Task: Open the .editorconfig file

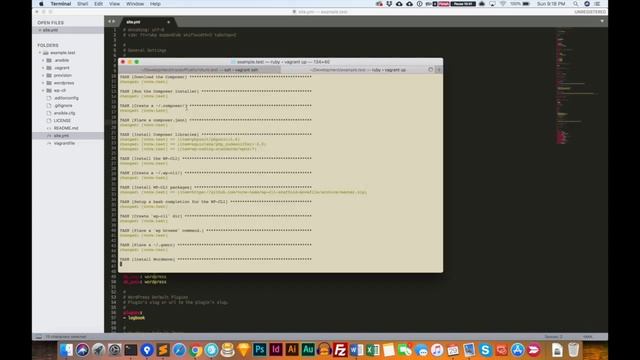Action: coord(66,98)
